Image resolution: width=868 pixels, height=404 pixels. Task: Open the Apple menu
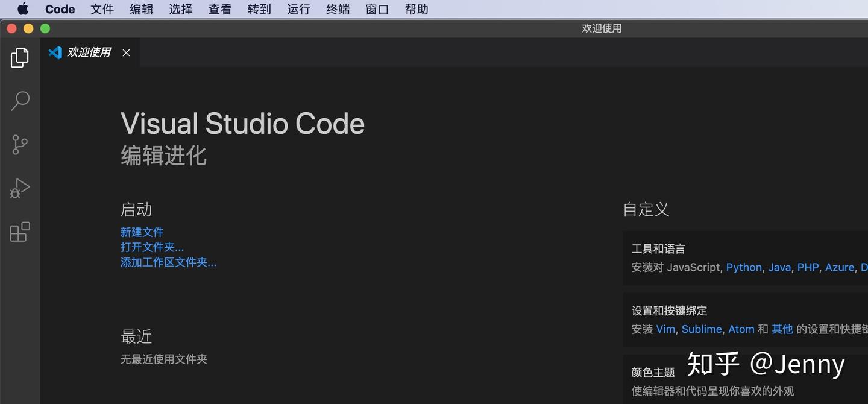point(23,9)
